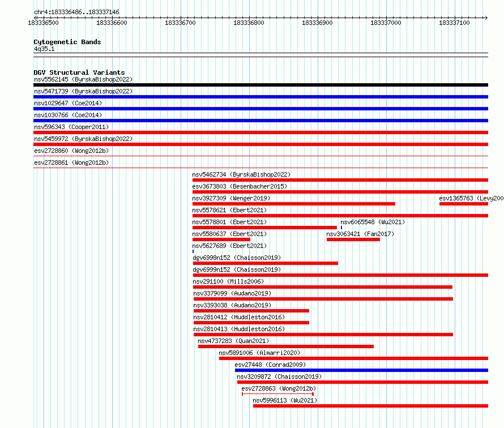Click the red nsv291100 variant bar
The image size is (504, 428).
[323, 287]
